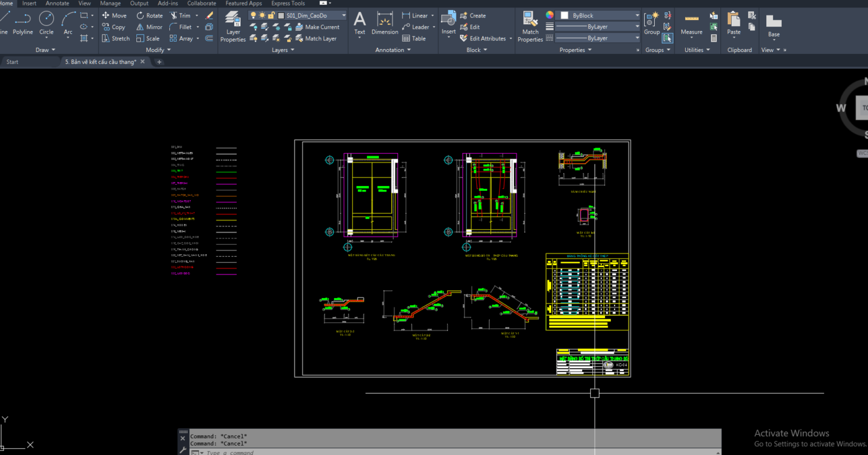The height and width of the screenshot is (455, 868).
Task: Toggle the layer lightbulb on/off icon
Action: (253, 15)
